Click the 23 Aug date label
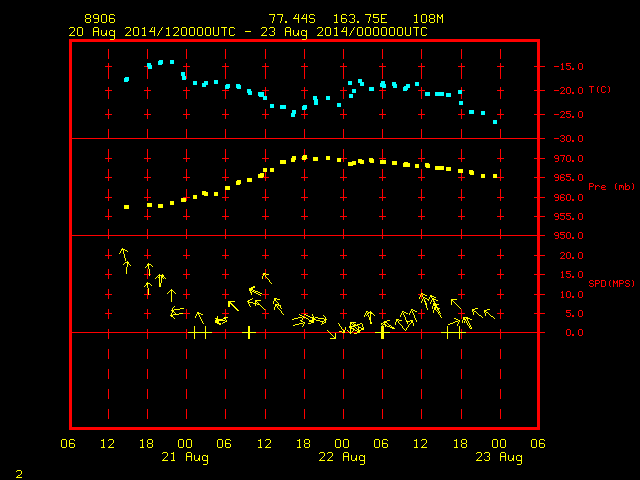This screenshot has width=640, height=480. 499,457
